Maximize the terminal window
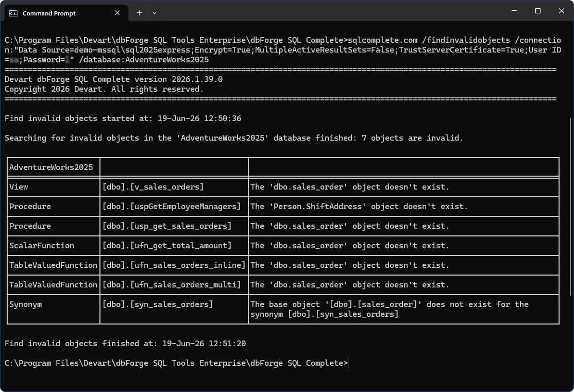Image resolution: width=574 pixels, height=392 pixels. tap(538, 11)
